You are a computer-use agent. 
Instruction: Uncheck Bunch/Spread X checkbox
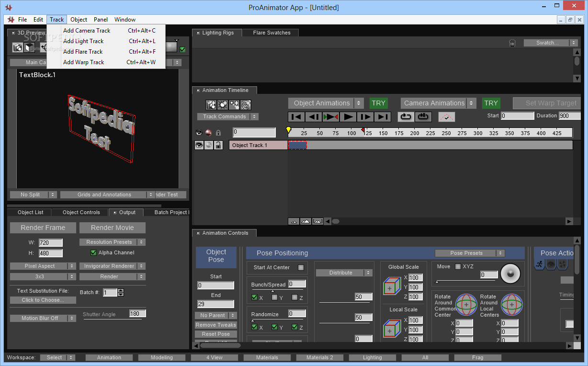(254, 297)
